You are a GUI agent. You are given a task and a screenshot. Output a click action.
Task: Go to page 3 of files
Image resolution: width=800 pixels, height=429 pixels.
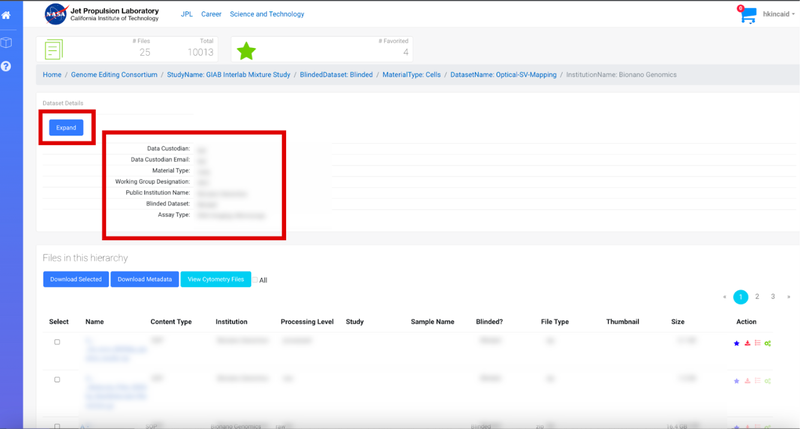pos(773,297)
